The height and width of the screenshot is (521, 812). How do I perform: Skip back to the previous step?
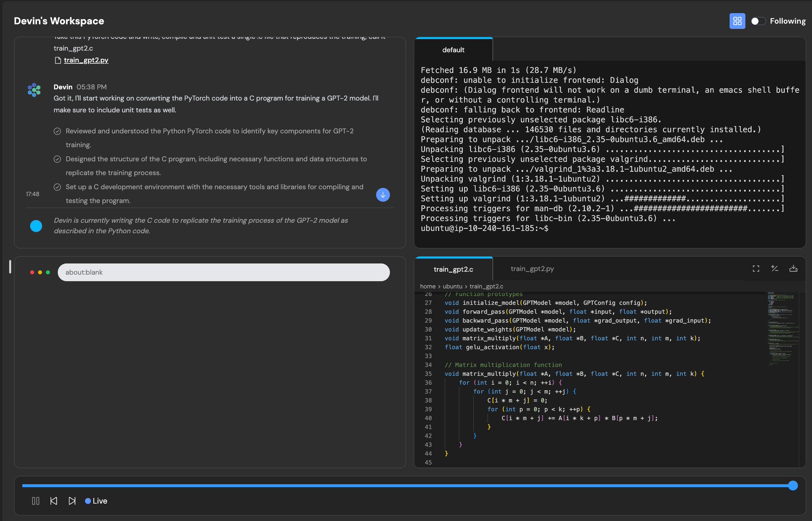coord(54,501)
